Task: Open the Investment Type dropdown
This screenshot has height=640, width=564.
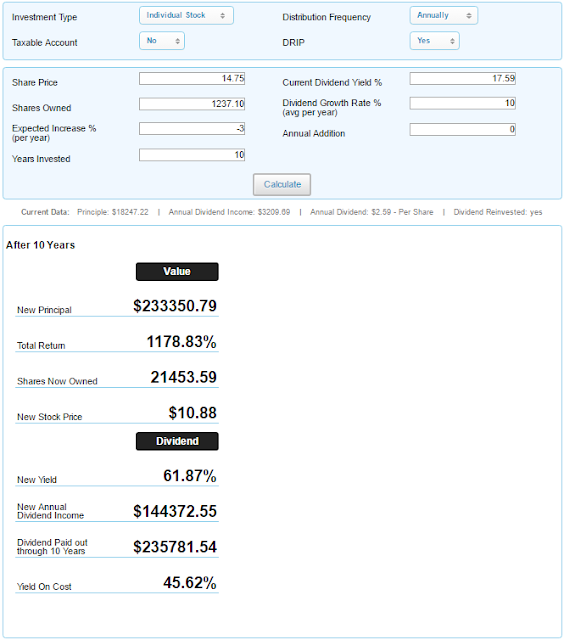Action: [x=186, y=16]
